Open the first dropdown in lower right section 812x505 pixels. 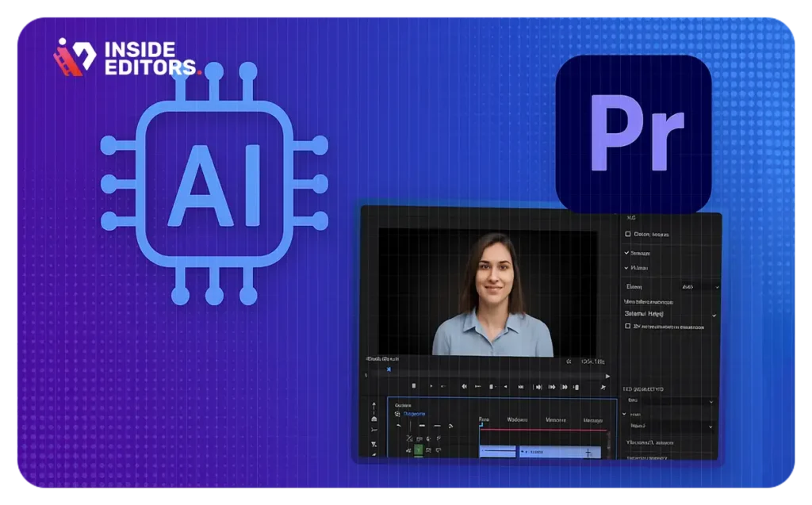click(670, 400)
